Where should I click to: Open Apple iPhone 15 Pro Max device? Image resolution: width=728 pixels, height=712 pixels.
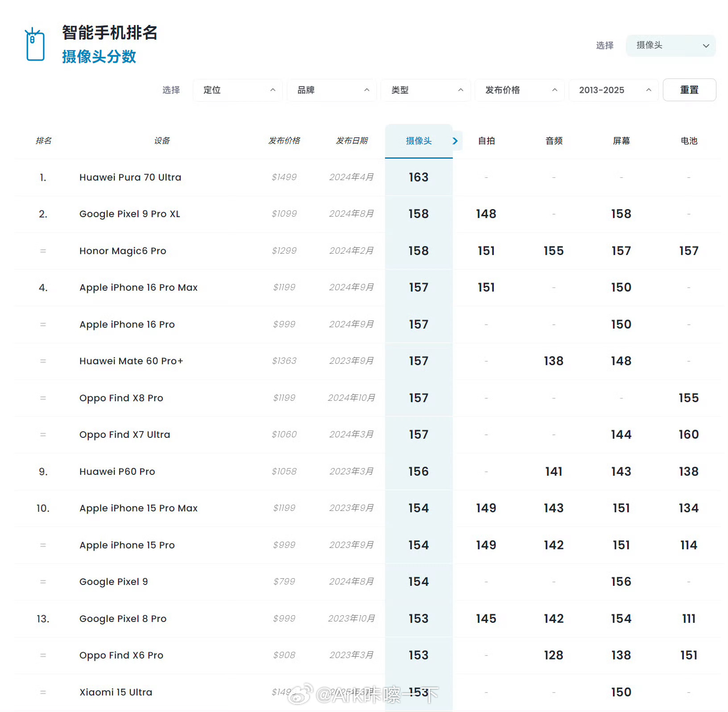tap(138, 508)
